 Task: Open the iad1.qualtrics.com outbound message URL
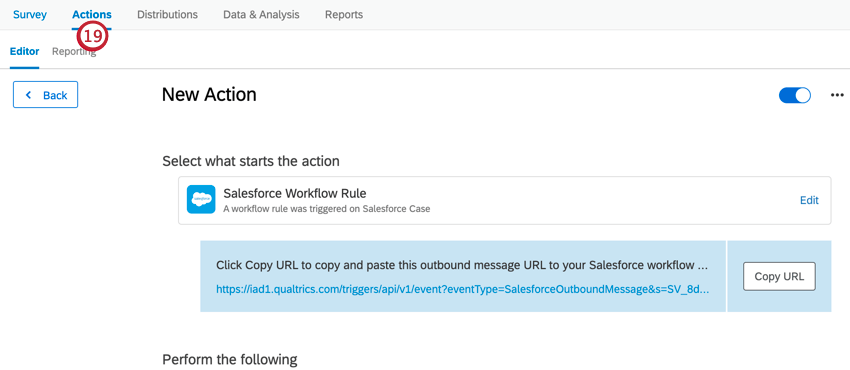pyautogui.click(x=462, y=289)
